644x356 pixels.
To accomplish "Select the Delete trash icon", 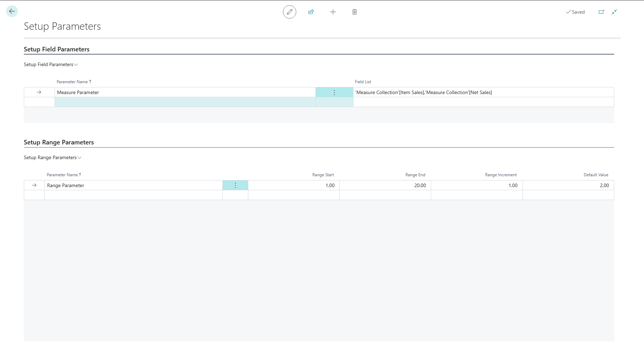I will (354, 12).
